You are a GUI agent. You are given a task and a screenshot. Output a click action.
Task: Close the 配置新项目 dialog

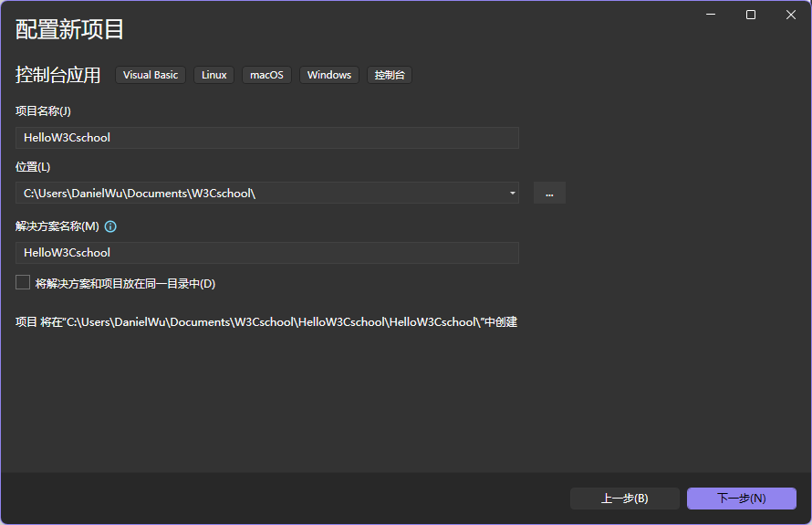point(791,15)
